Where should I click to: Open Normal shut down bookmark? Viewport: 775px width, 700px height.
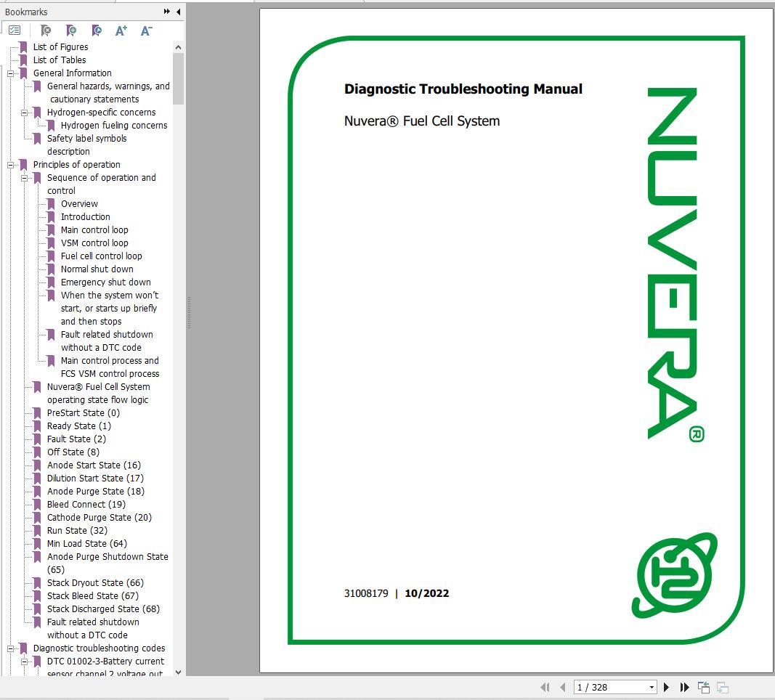point(97,269)
